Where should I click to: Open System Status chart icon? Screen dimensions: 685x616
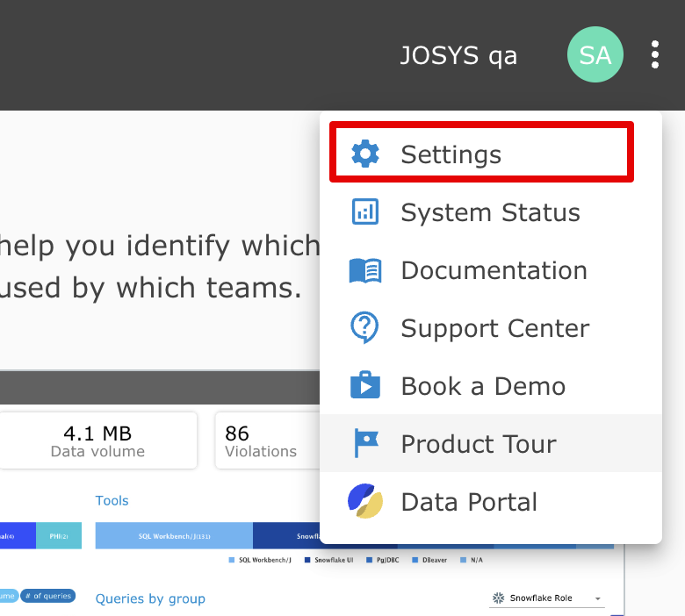point(365,212)
